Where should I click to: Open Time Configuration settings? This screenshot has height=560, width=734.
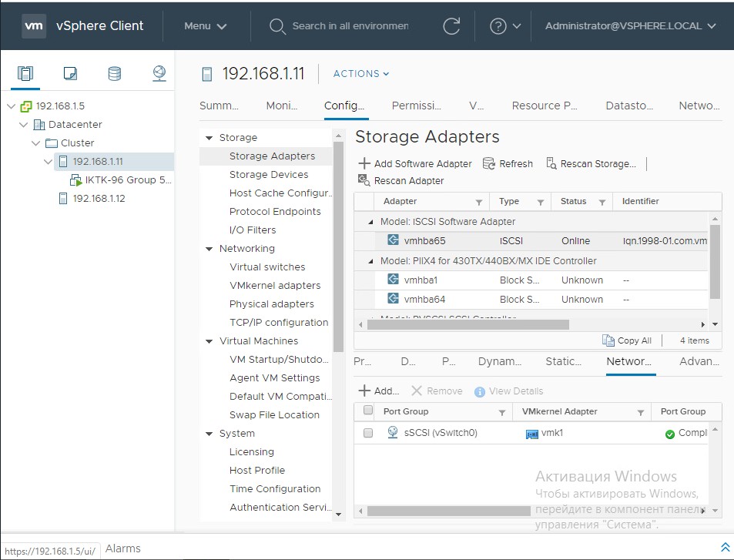coord(275,489)
